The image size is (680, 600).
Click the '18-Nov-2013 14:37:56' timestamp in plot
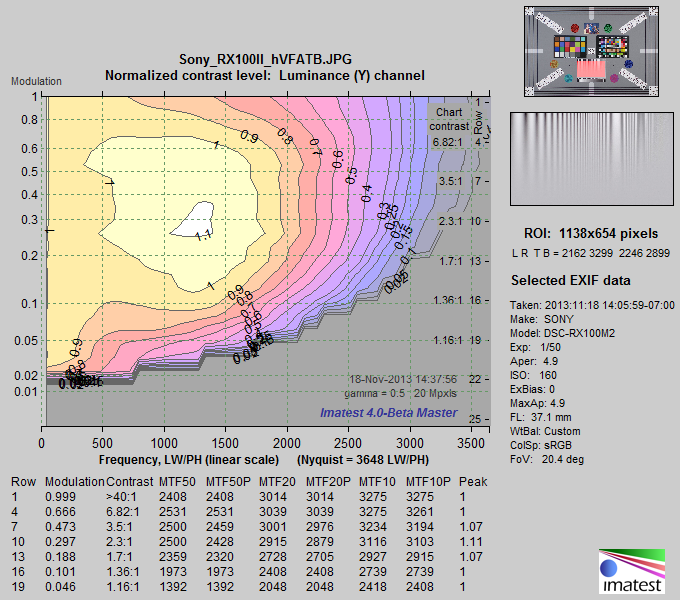coord(403,379)
